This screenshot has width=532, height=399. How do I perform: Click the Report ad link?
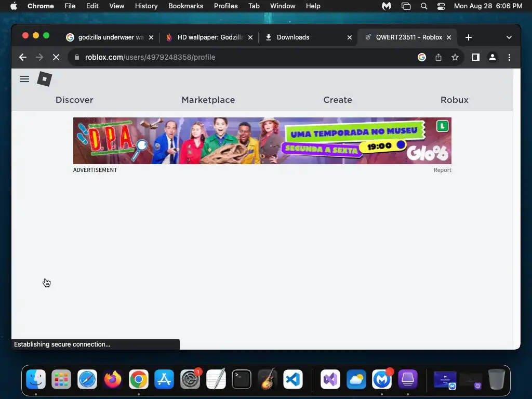pyautogui.click(x=443, y=170)
